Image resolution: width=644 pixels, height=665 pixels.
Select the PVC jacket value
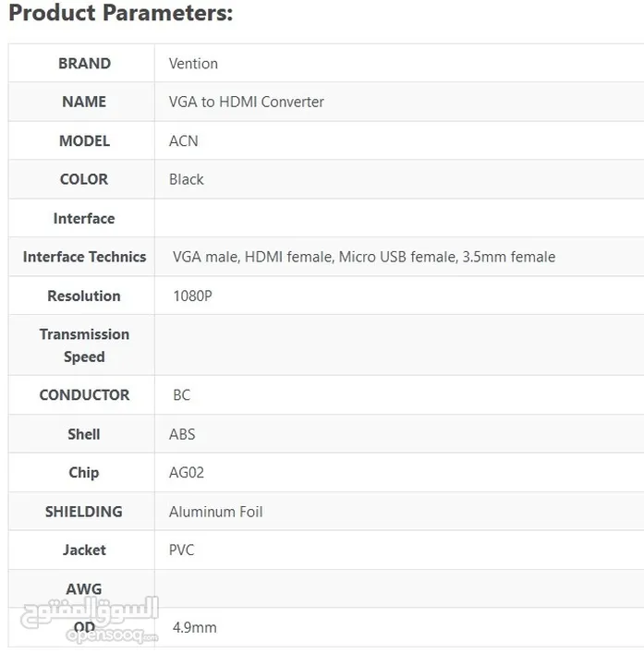182,550
